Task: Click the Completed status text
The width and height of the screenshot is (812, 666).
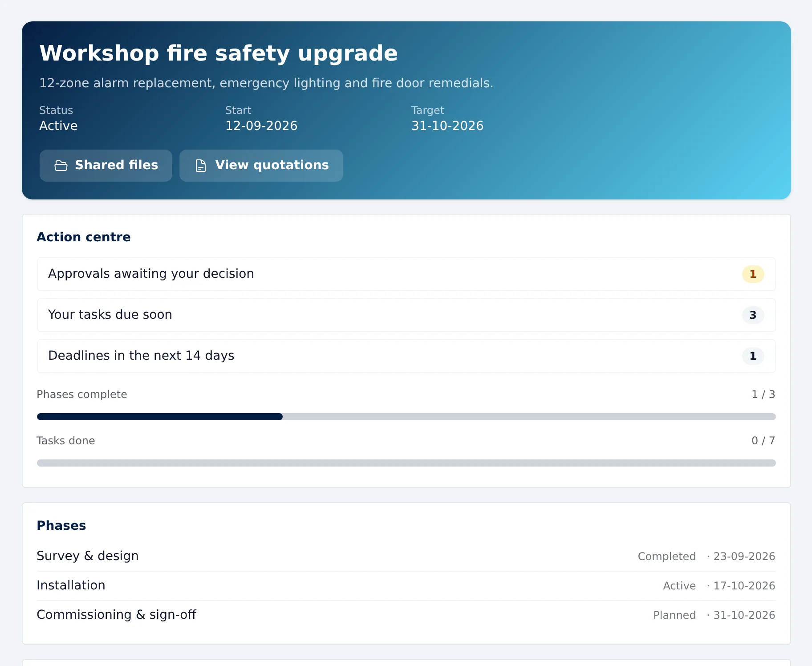Action: (666, 556)
